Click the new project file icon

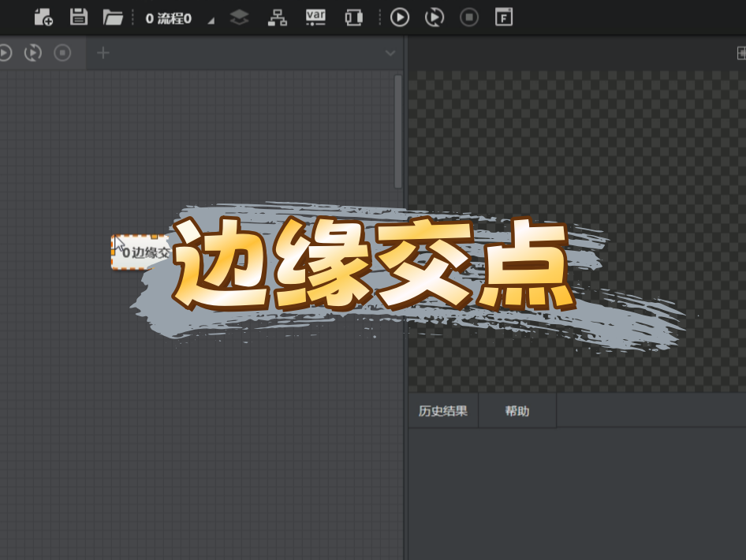click(43, 17)
